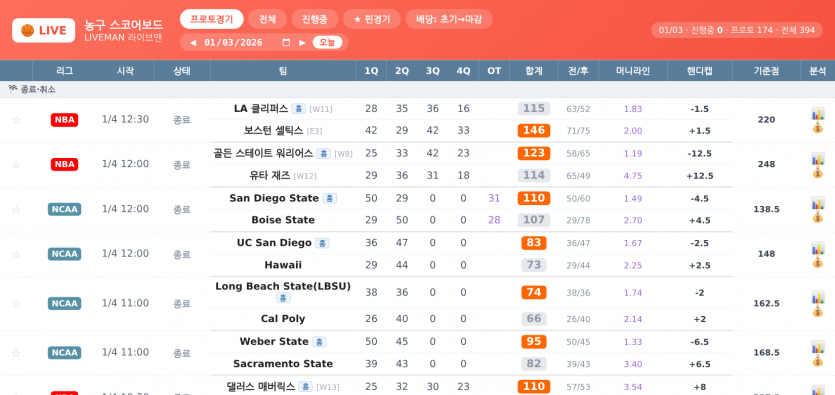Click the LIVE basketball logo badge
The width and height of the screenshot is (835, 395).
(43, 30)
